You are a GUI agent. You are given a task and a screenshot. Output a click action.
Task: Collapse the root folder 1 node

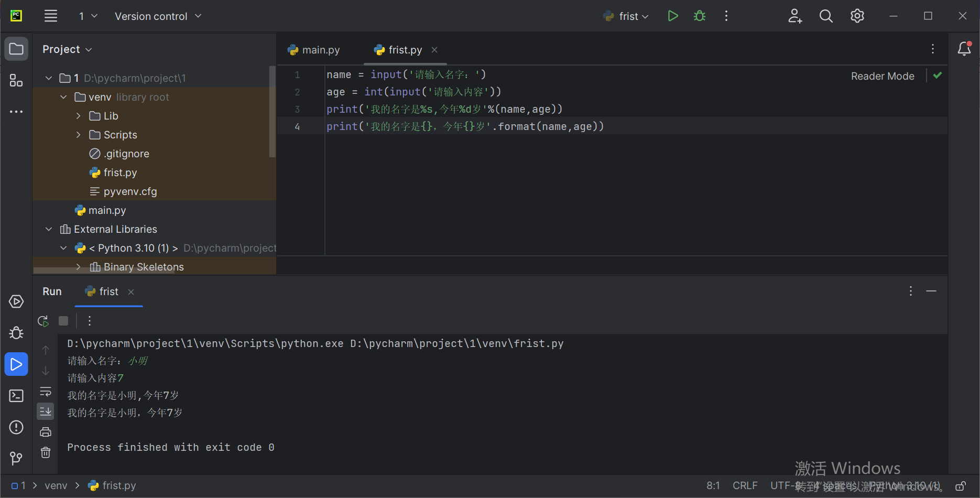pos(49,78)
